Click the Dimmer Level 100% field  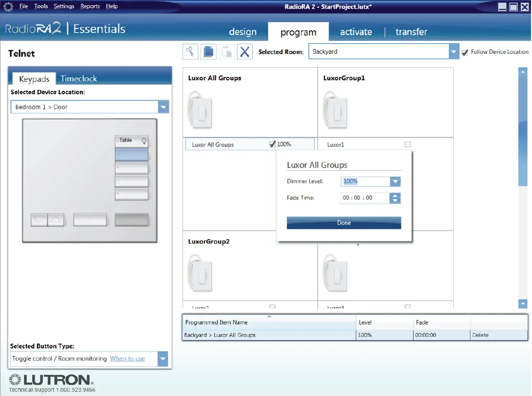(365, 182)
